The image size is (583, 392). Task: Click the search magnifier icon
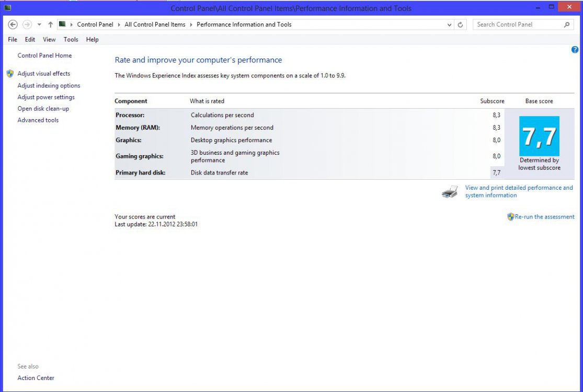pos(567,25)
